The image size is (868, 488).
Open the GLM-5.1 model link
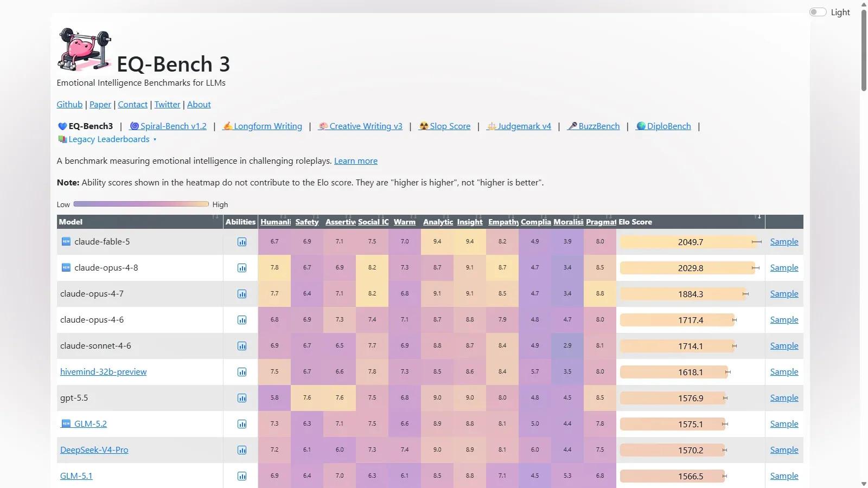click(x=76, y=476)
